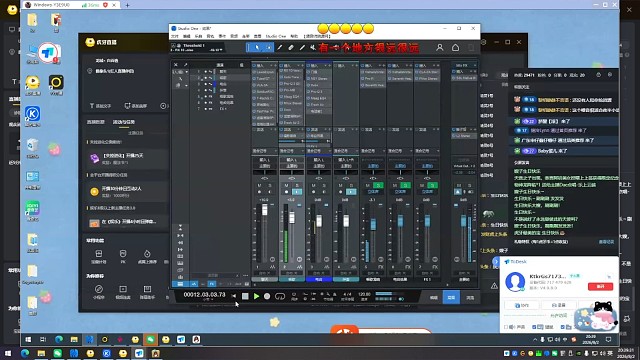
Task: Select the Eraser tool in Studio One toolbar
Action: (291, 48)
